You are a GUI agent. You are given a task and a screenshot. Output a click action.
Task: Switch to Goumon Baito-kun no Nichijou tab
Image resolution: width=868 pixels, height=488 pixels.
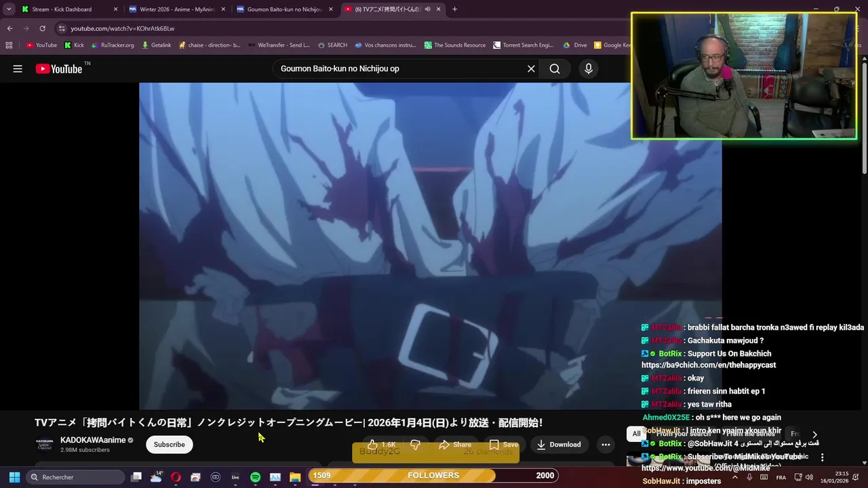click(284, 9)
